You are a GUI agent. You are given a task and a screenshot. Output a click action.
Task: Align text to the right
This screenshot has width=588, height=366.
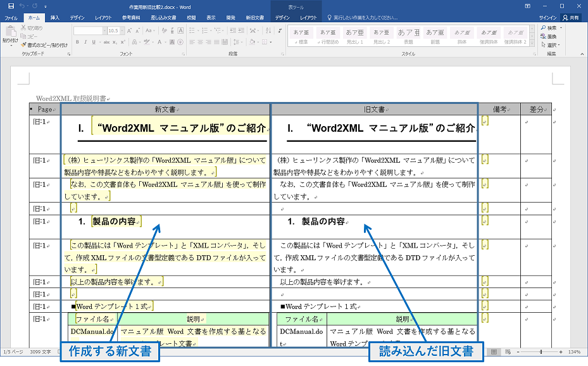coord(208,42)
